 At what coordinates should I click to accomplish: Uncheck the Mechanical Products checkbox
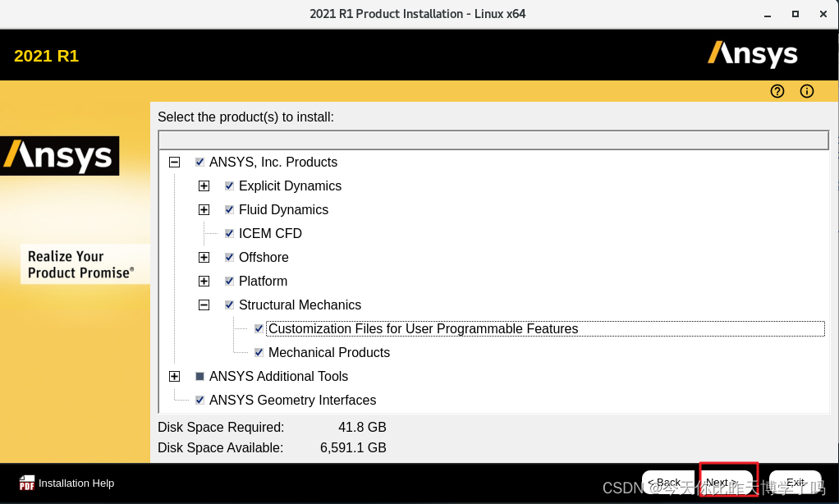pyautogui.click(x=259, y=353)
